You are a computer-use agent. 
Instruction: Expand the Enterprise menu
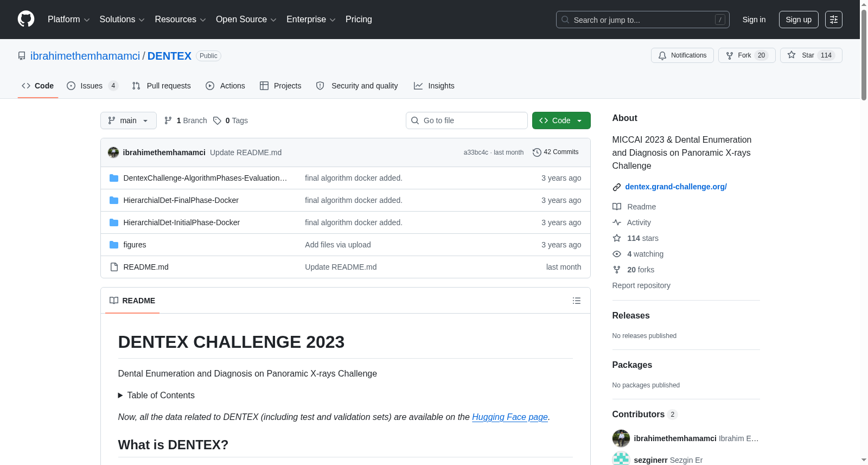pos(311,20)
